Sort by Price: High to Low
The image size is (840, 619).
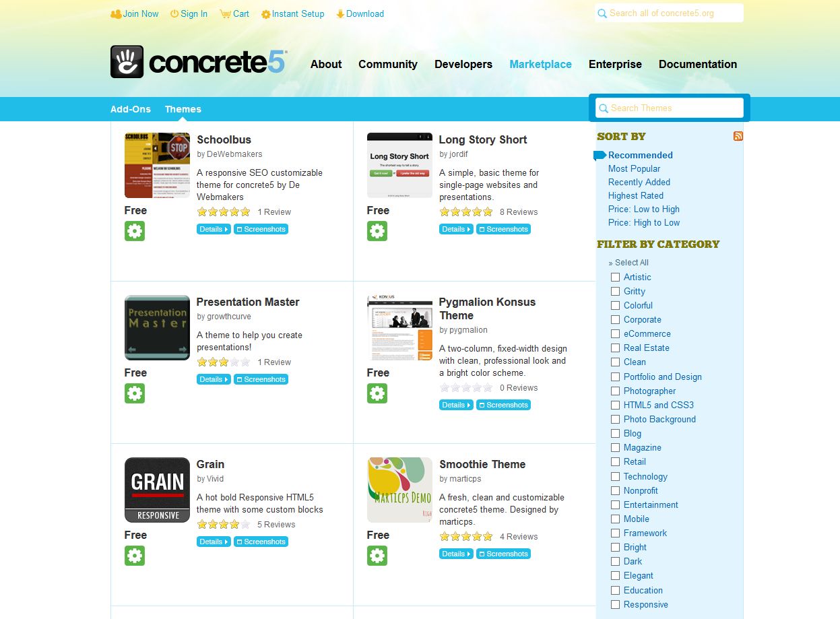pos(644,222)
